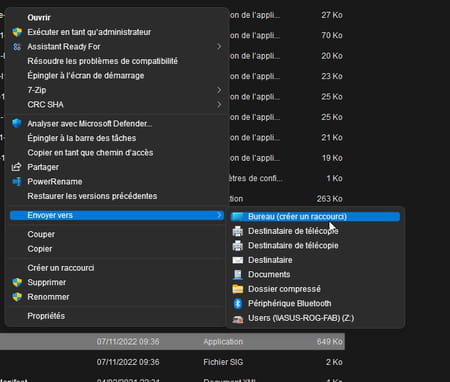Click the Destinataire envelope icon

pos(238,260)
